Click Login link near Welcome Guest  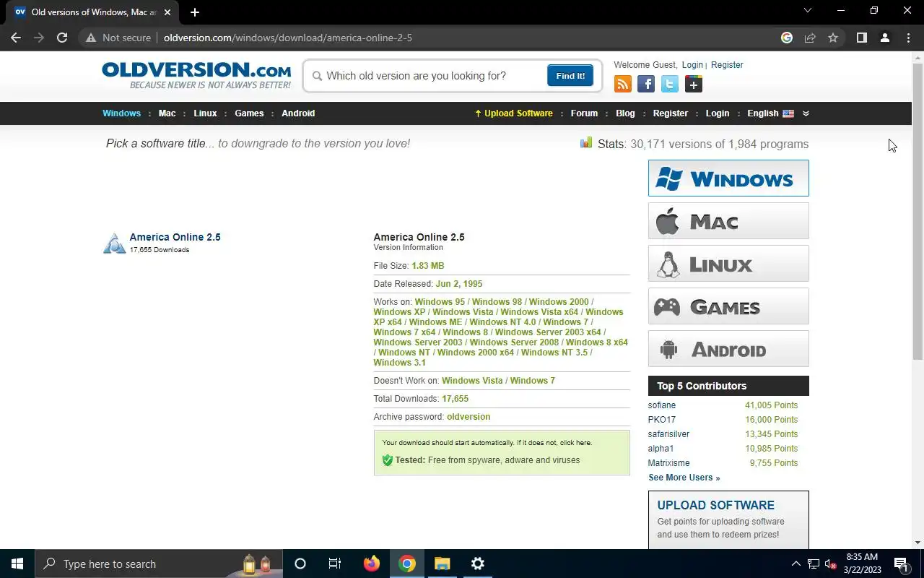click(692, 65)
